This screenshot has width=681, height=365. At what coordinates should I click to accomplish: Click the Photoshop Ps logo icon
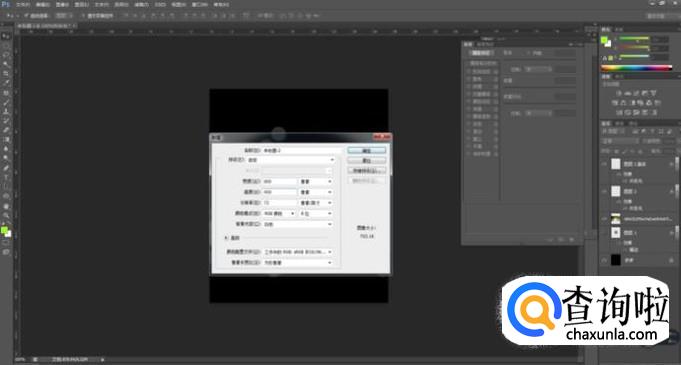tap(6, 5)
